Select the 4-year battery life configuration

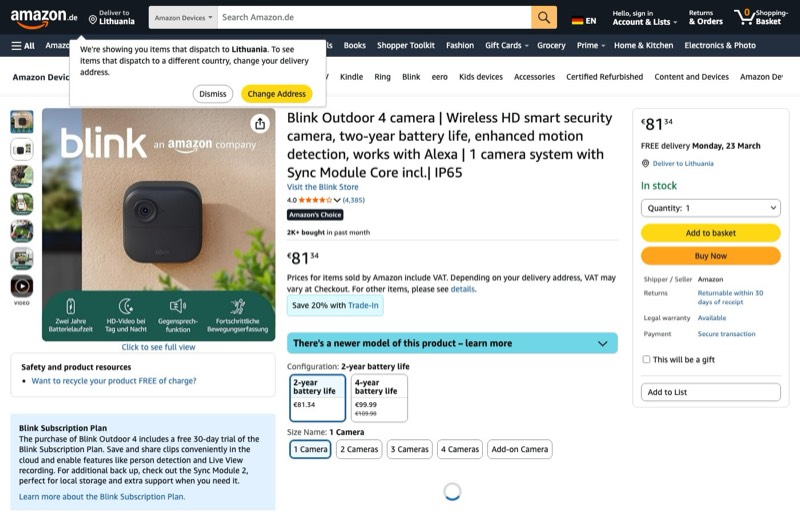(x=379, y=397)
